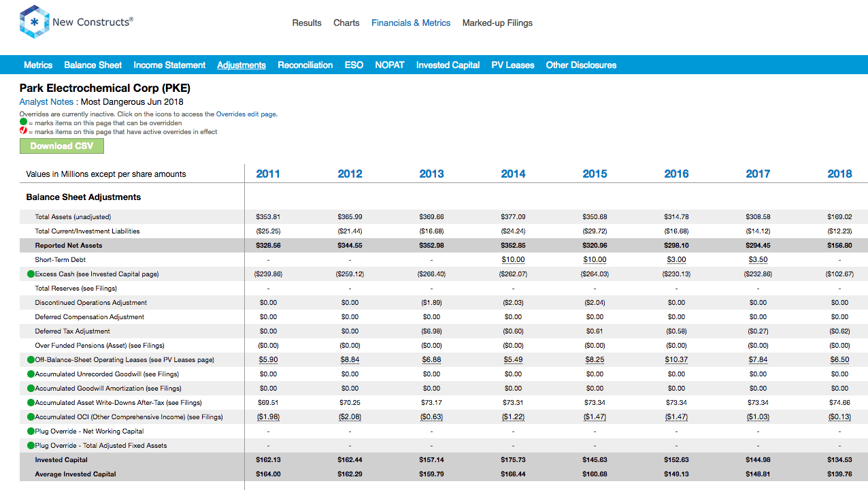Viewport: 868px width, 490px height.
Task: Open Financials & Metrics navigation item
Action: (411, 22)
